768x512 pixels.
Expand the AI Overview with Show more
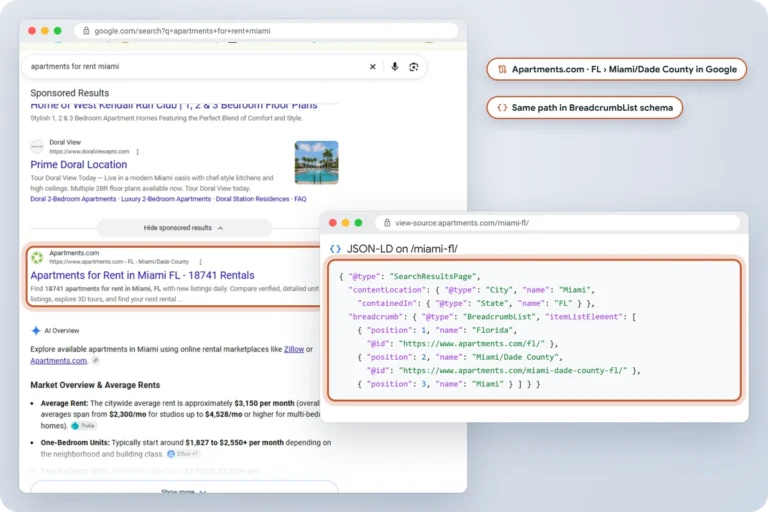tap(184, 490)
